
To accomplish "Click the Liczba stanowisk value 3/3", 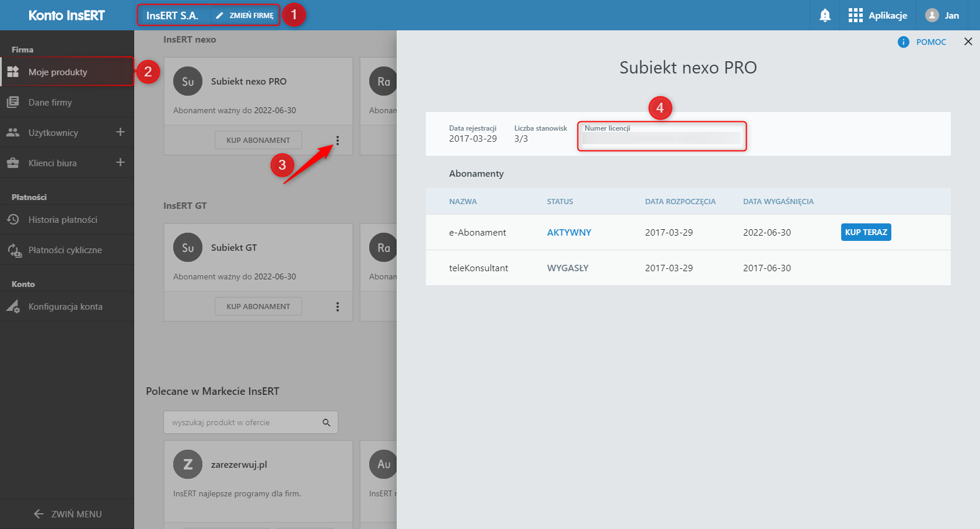I will tap(521, 139).
